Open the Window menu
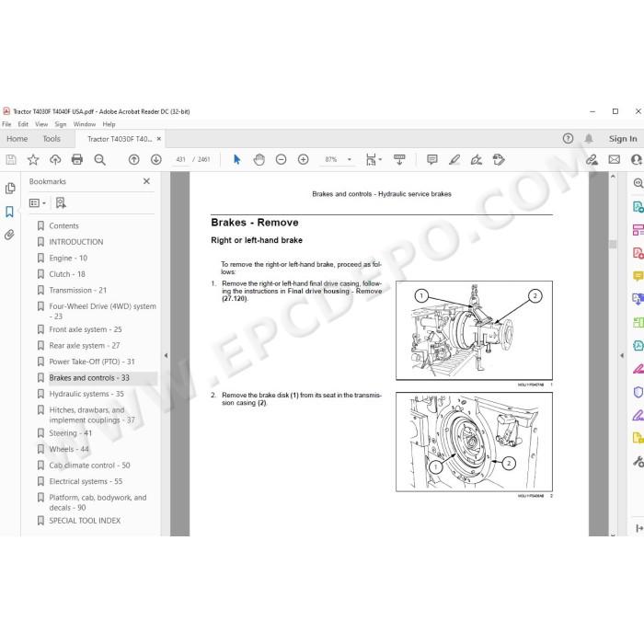Screen dimensions: 644x644 [x=85, y=124]
